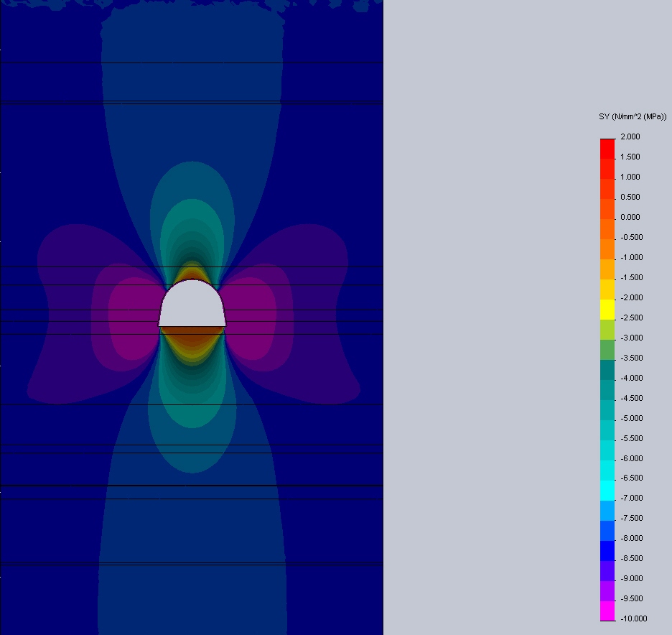The image size is (672, 635).
Task: Select the -3.500 legend value
Action: click(x=631, y=358)
